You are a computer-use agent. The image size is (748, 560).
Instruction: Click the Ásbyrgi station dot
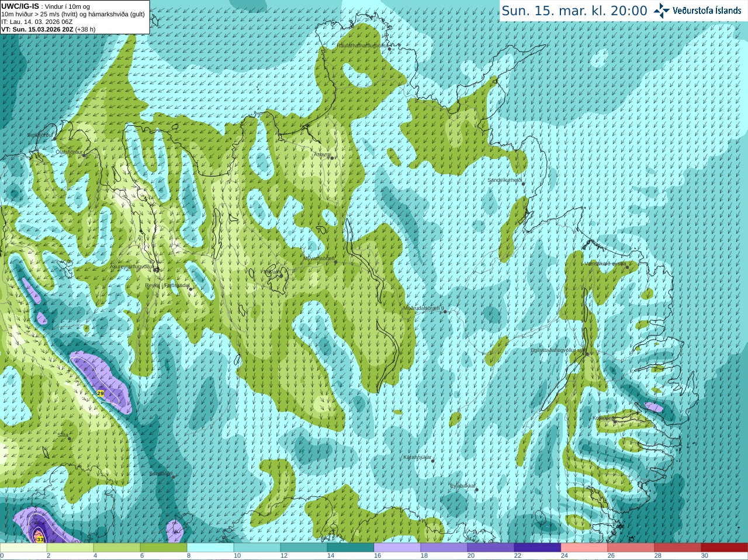pos(331,158)
